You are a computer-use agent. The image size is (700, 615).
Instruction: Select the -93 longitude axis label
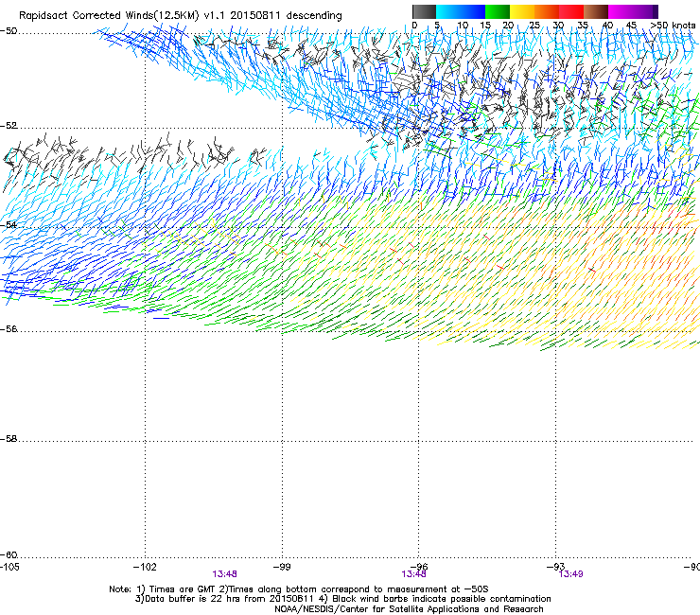click(556, 567)
